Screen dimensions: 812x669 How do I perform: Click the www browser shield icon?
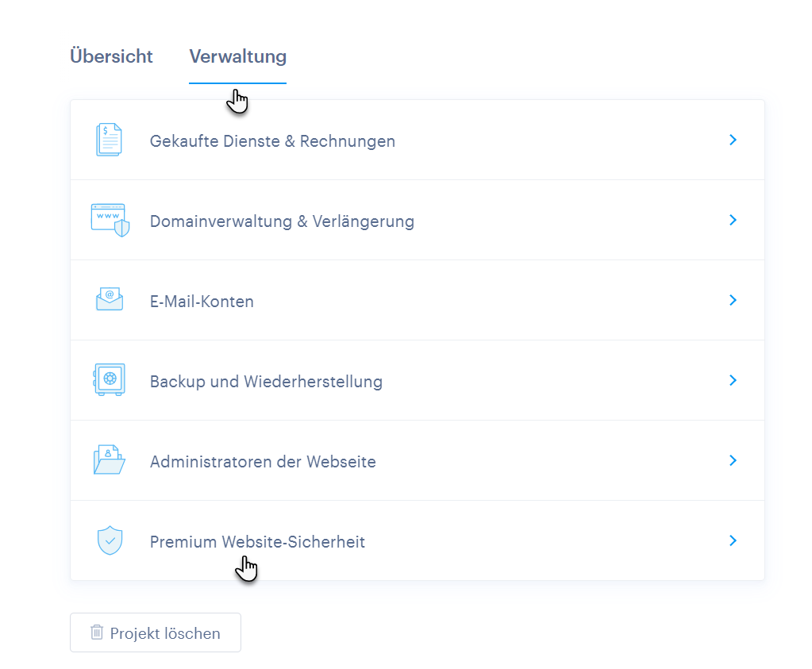109,221
